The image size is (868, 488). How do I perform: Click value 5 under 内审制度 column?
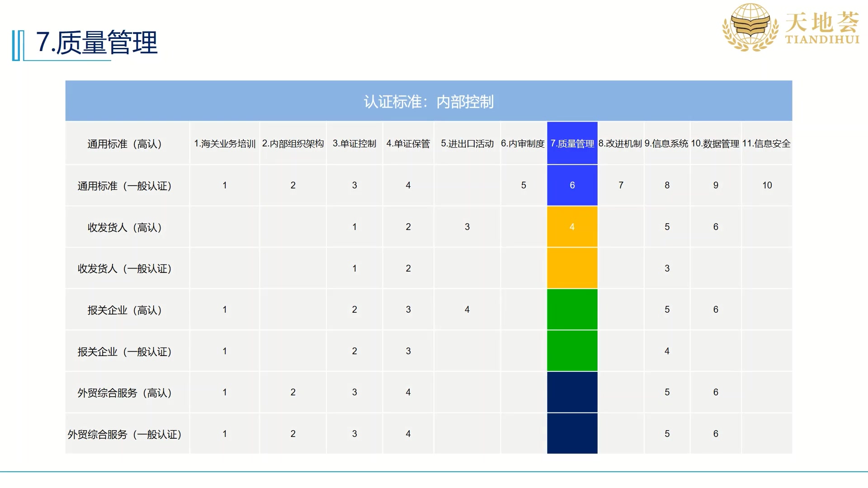[524, 185]
